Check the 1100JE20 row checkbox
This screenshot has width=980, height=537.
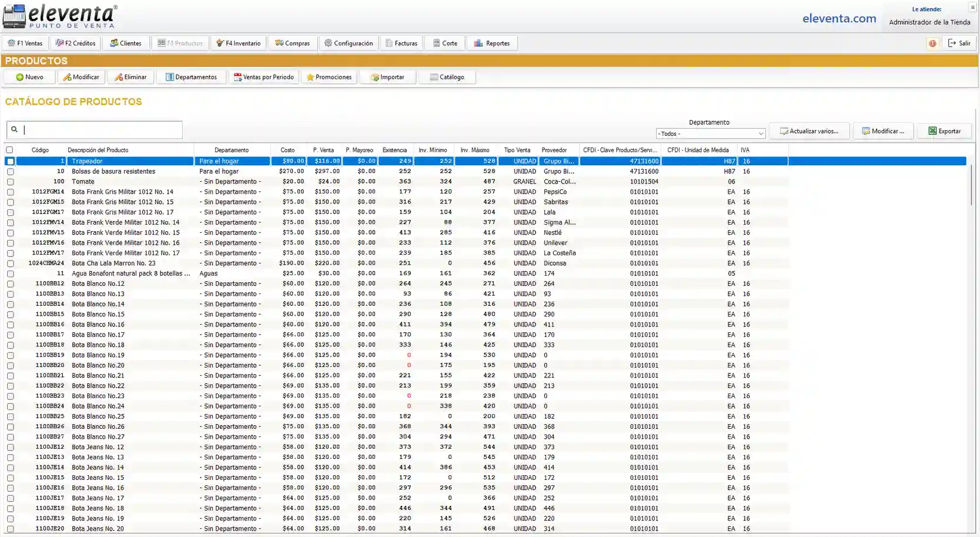tap(10, 529)
